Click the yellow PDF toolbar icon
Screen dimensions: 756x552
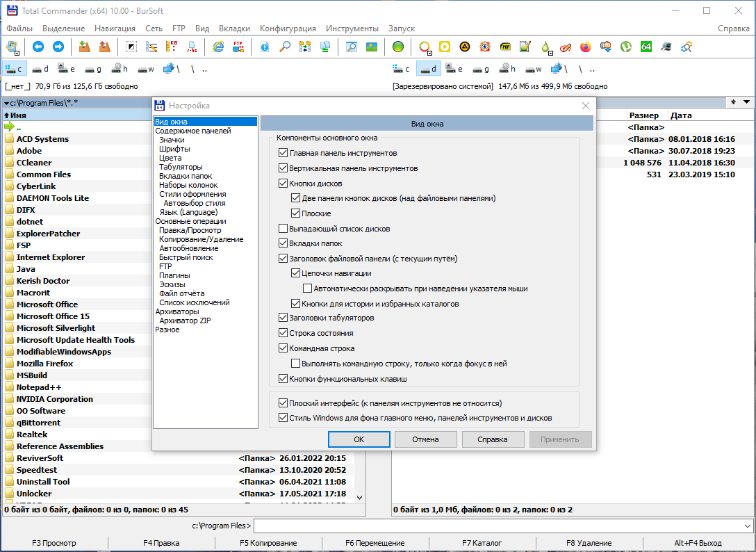[x=504, y=47]
